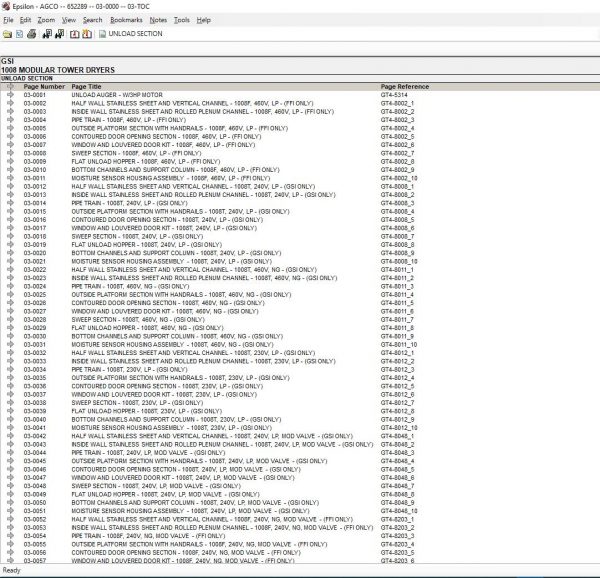Click the document icon beside UNLOAD SECTION
Viewport: 600px width, 578px height.
(102, 34)
